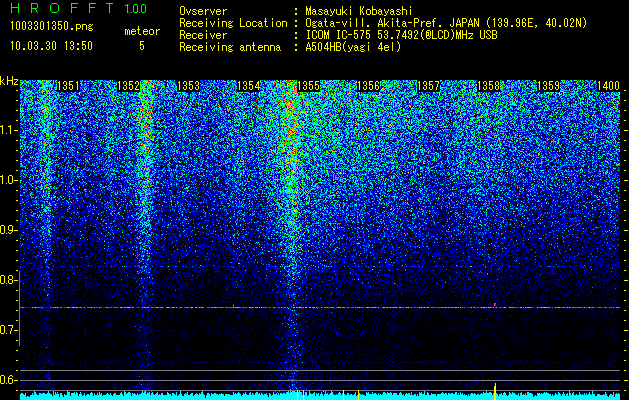Click the 1359 time marker
Image resolution: width=629 pixels, height=400 pixels.
click(x=548, y=86)
